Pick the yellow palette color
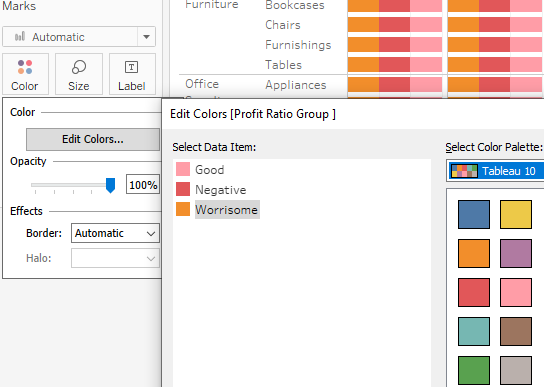This screenshot has height=387, width=544. click(516, 214)
